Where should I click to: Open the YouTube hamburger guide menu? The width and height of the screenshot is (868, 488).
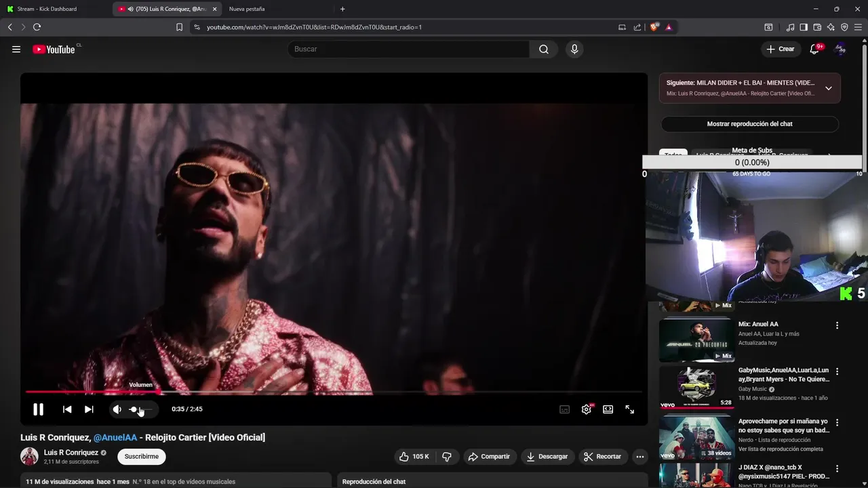(16, 49)
